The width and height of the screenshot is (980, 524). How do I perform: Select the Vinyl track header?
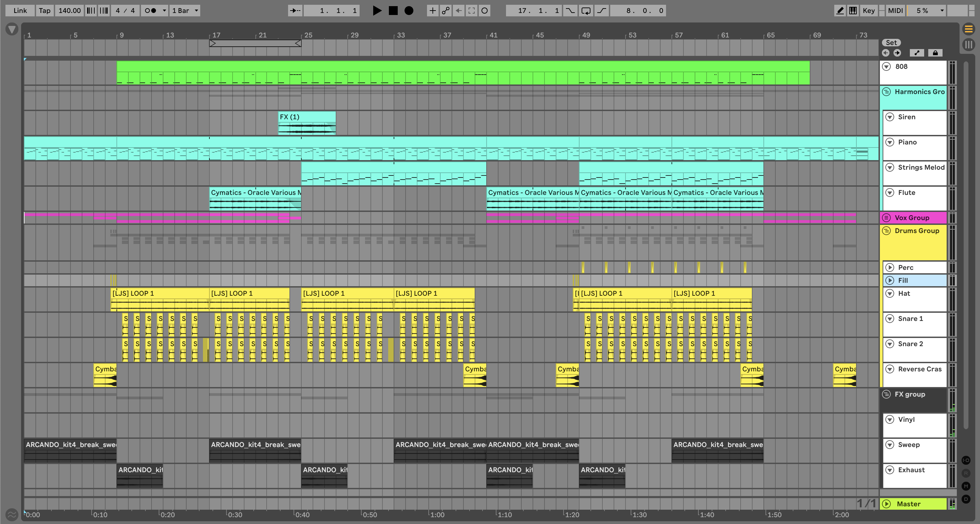click(915, 425)
